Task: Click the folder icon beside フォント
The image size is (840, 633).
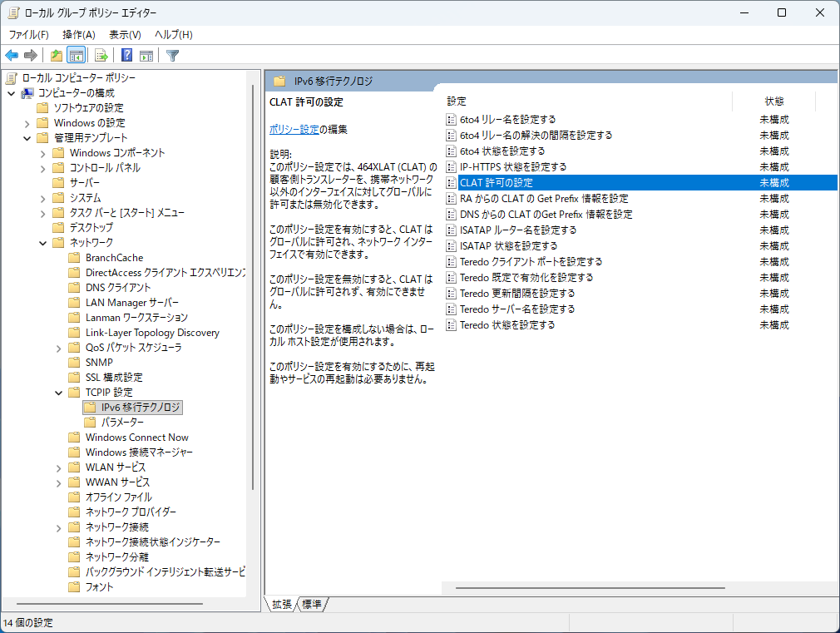Action: pos(75,587)
